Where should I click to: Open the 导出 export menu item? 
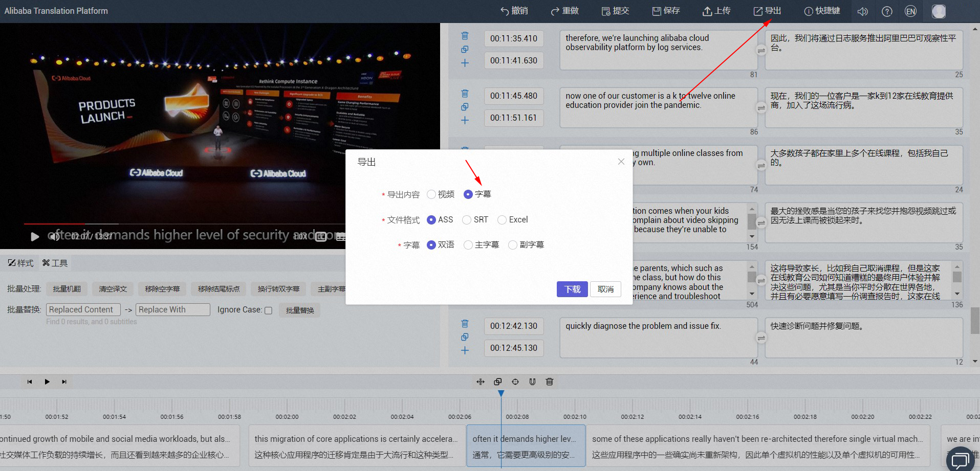click(x=767, y=11)
